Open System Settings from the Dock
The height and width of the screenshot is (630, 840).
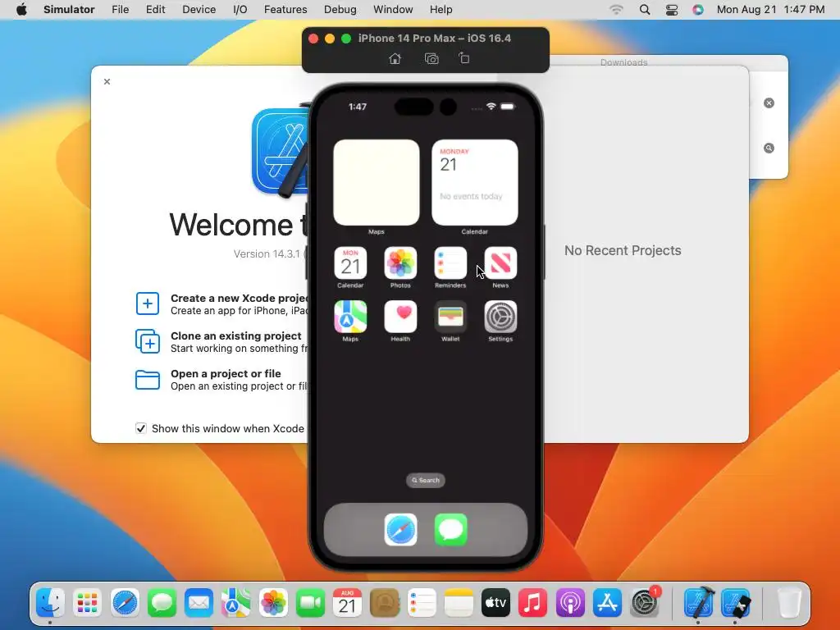[645, 603]
